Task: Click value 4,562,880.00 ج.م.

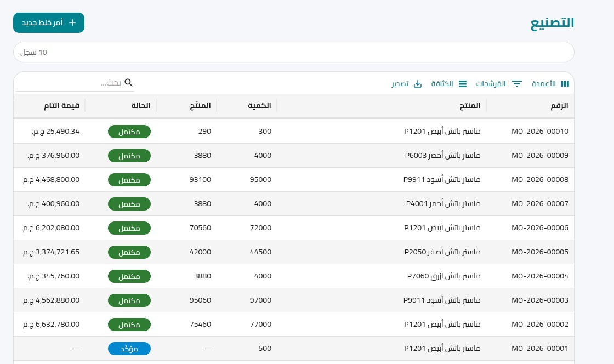Action: pos(50,300)
